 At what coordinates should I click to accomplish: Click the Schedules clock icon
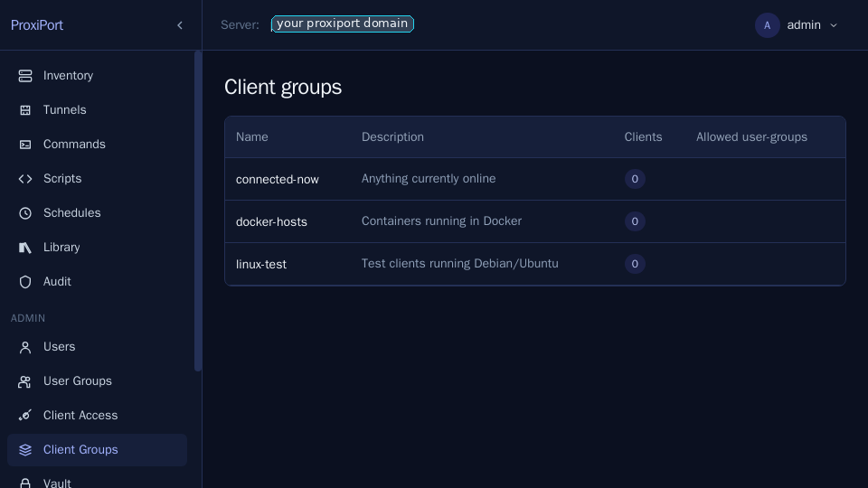tap(25, 213)
